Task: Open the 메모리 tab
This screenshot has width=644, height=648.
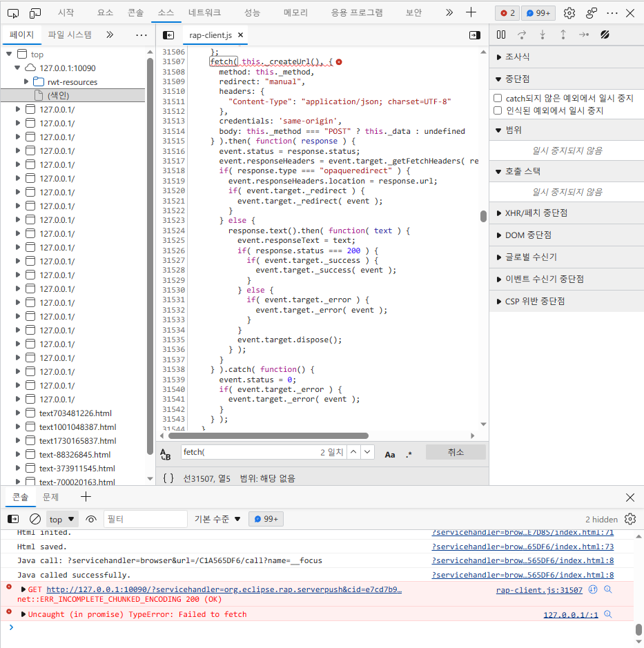Action: tap(295, 12)
